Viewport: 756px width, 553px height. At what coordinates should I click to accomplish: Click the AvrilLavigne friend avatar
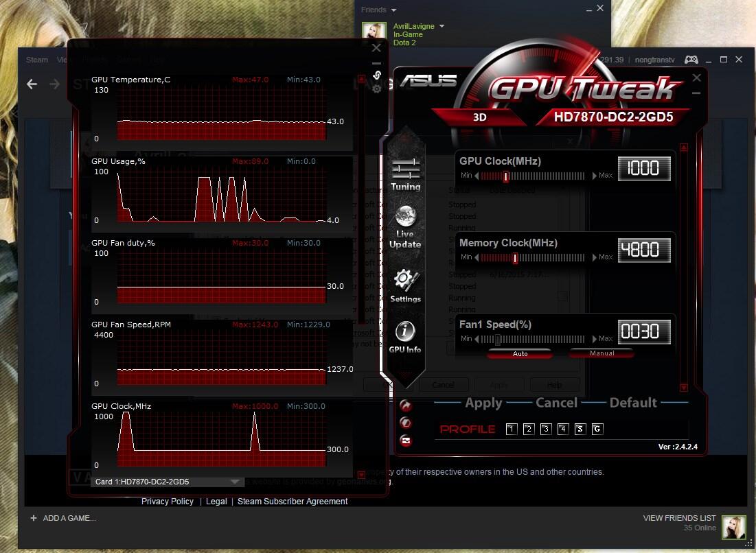click(374, 32)
